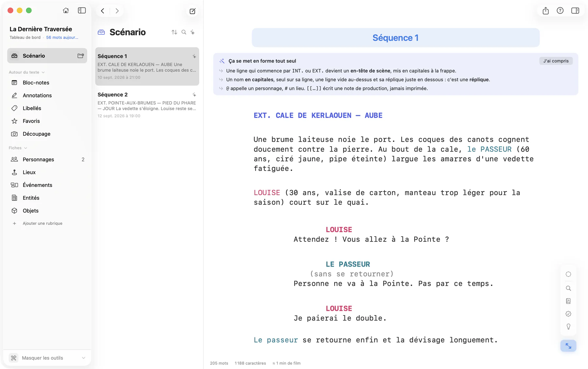The image size is (588, 369).
Task: Click the circle icon in editor tool strip
Action: click(x=568, y=274)
